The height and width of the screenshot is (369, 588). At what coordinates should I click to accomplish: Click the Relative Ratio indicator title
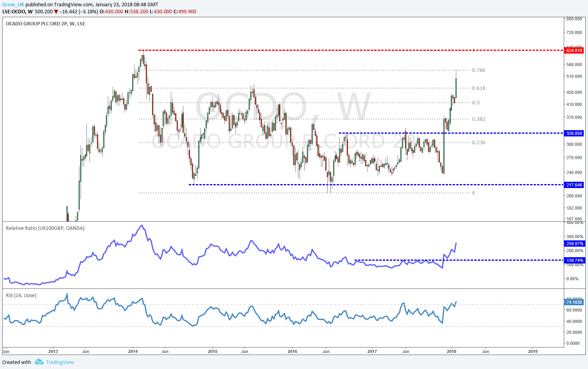coord(45,228)
